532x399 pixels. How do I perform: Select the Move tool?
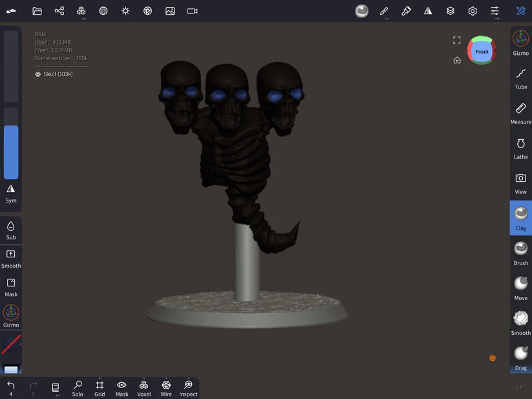521,288
